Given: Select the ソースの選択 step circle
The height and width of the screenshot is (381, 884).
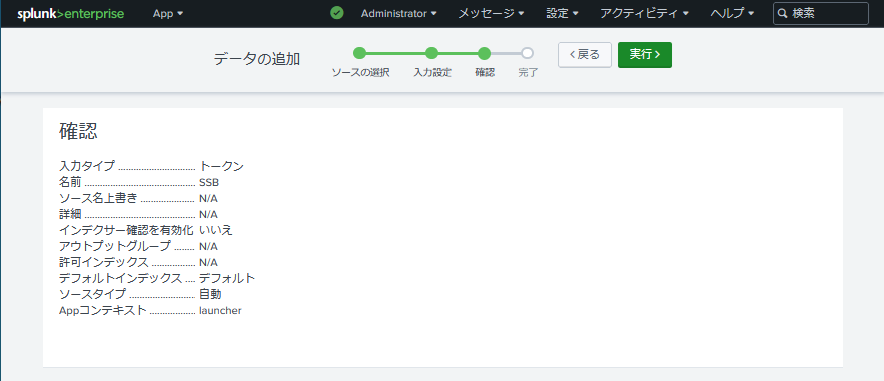Looking at the screenshot, I should tap(360, 54).
